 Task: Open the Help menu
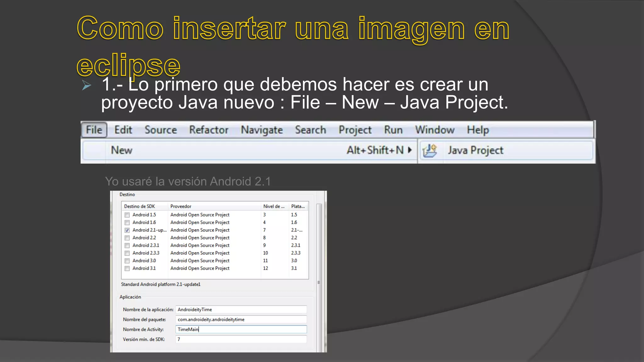click(x=478, y=130)
